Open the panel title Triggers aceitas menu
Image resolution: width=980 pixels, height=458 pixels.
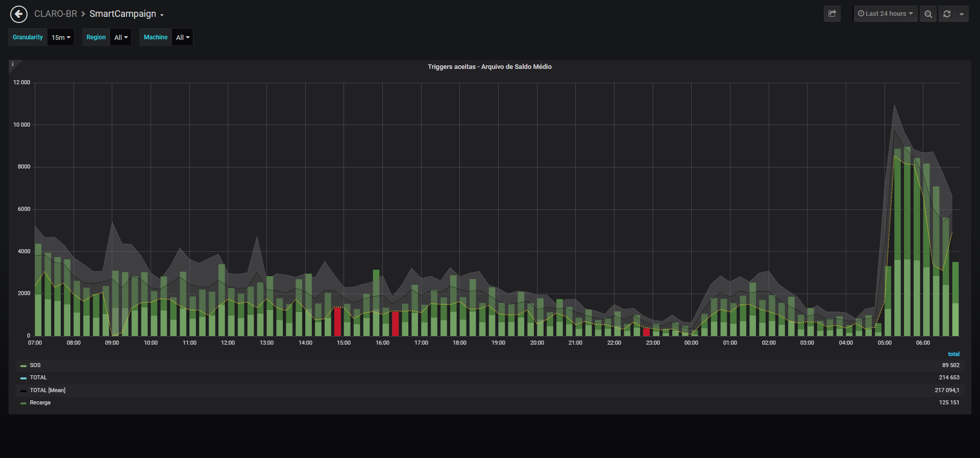(489, 67)
